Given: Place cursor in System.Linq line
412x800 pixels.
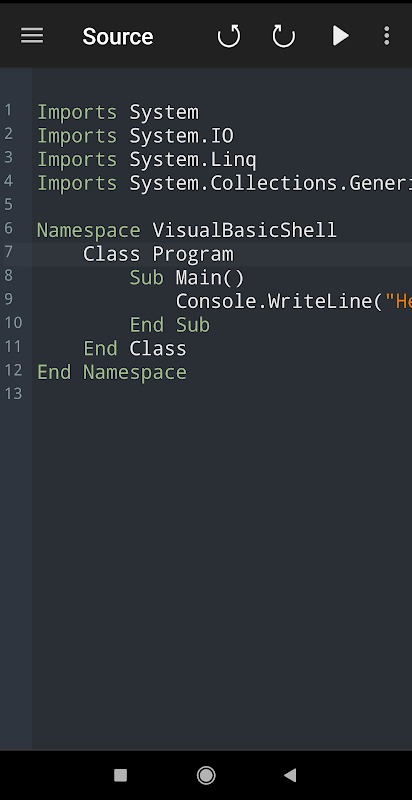Looking at the screenshot, I should click(146, 160).
